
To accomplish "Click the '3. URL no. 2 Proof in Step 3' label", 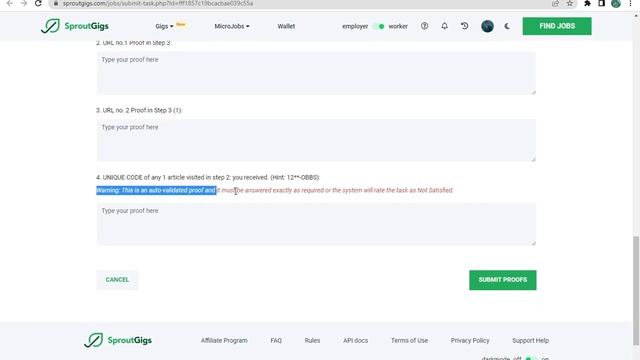I will pyautogui.click(x=139, y=110).
